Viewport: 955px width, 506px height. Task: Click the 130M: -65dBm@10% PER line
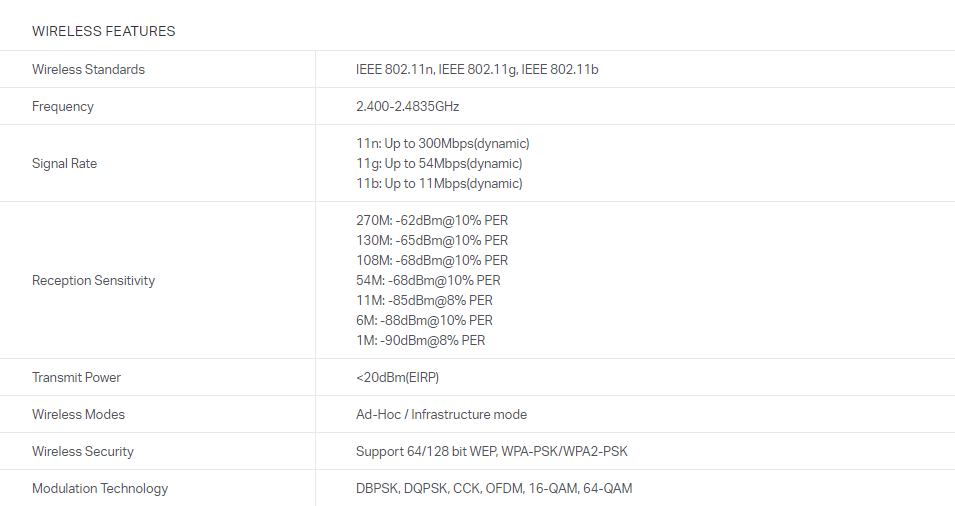tap(432, 240)
